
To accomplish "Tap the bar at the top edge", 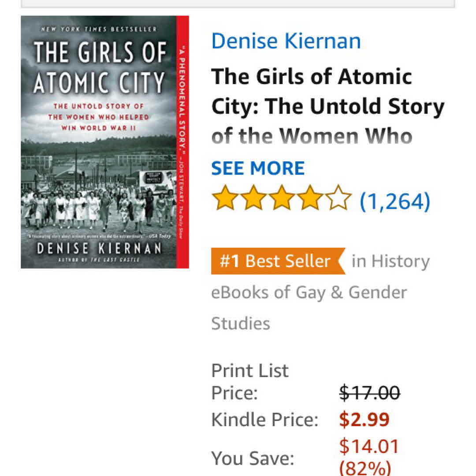I will point(238,4).
